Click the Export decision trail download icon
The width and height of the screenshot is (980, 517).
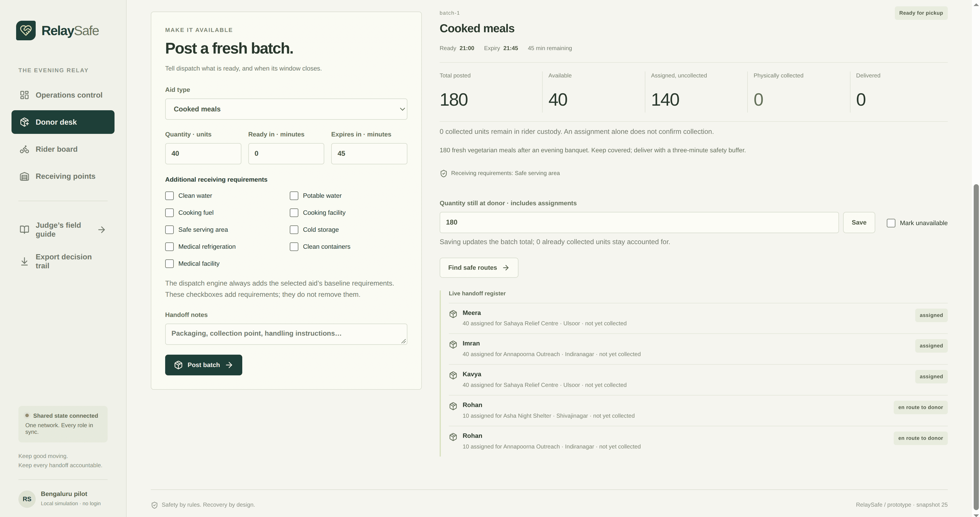click(x=24, y=261)
